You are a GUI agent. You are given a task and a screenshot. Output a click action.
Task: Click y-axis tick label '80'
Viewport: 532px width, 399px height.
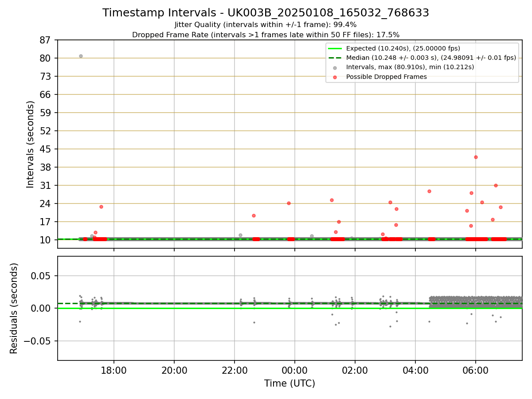click(x=46, y=58)
